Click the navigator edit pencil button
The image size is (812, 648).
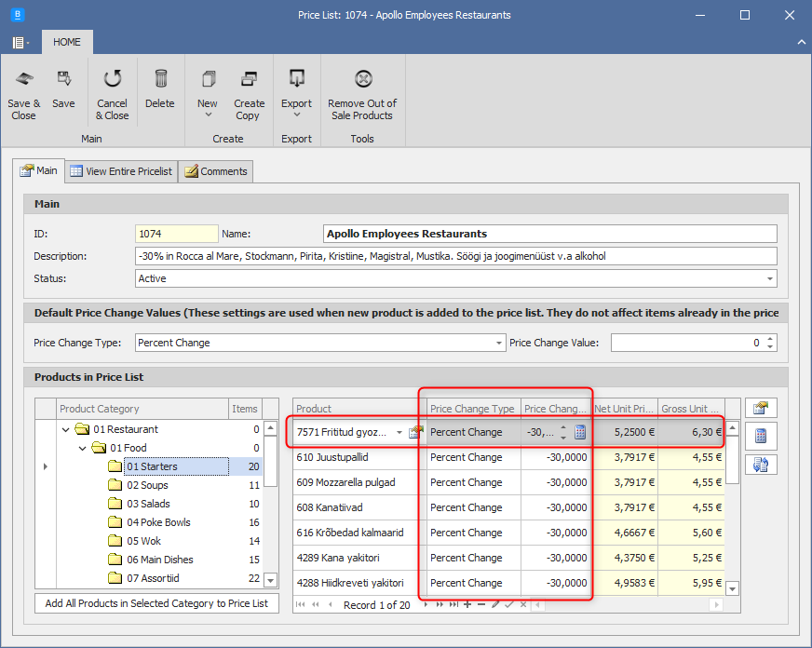click(x=495, y=604)
